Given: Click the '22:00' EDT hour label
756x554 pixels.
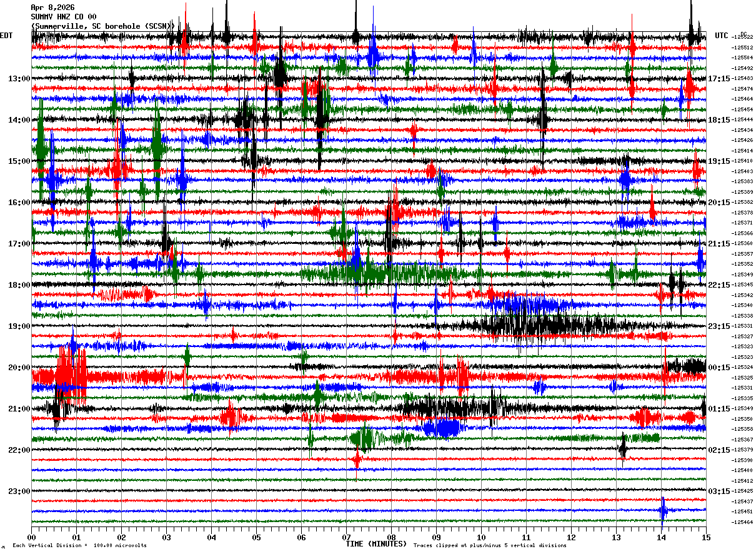Looking at the screenshot, I should pos(19,450).
